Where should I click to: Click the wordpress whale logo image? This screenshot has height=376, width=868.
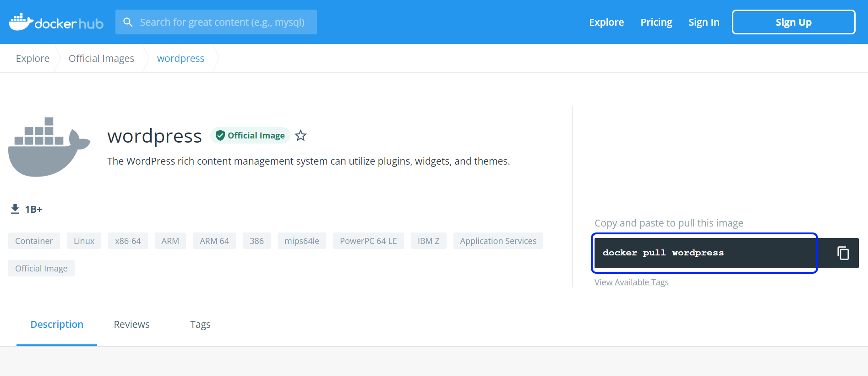click(49, 147)
